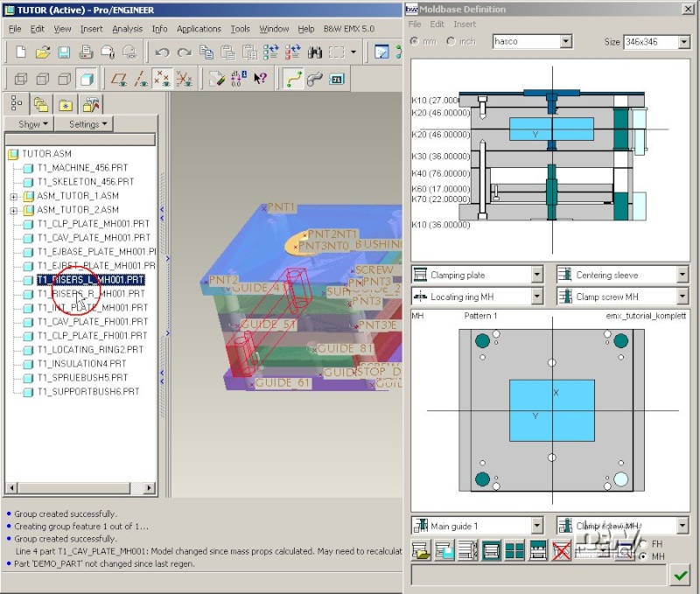
Task: Click the pipe feature icon
Action: pos(315,79)
